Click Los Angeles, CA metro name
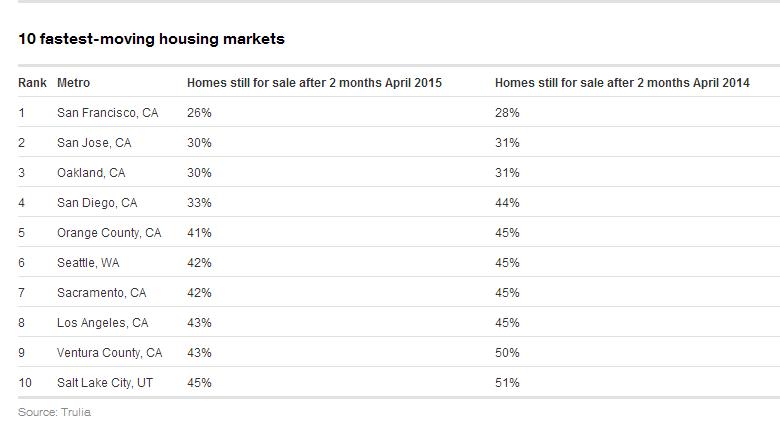The height and width of the screenshot is (432, 780). point(102,323)
